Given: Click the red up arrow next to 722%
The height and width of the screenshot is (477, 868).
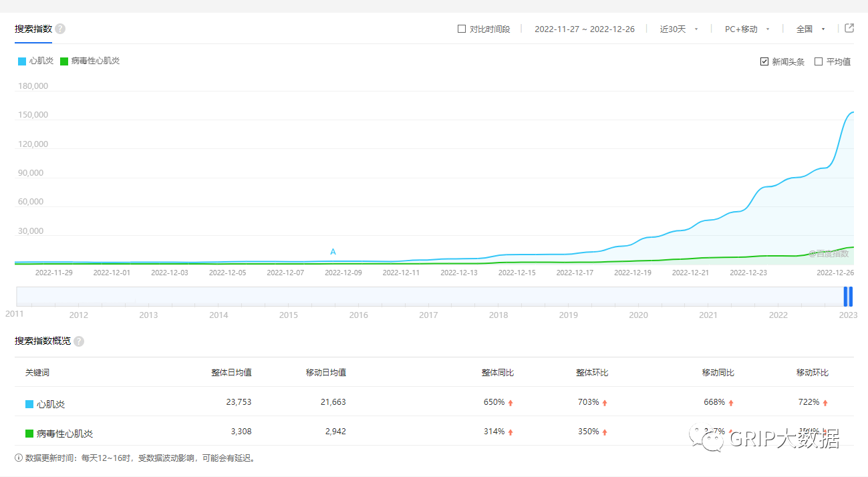Looking at the screenshot, I should [x=825, y=403].
